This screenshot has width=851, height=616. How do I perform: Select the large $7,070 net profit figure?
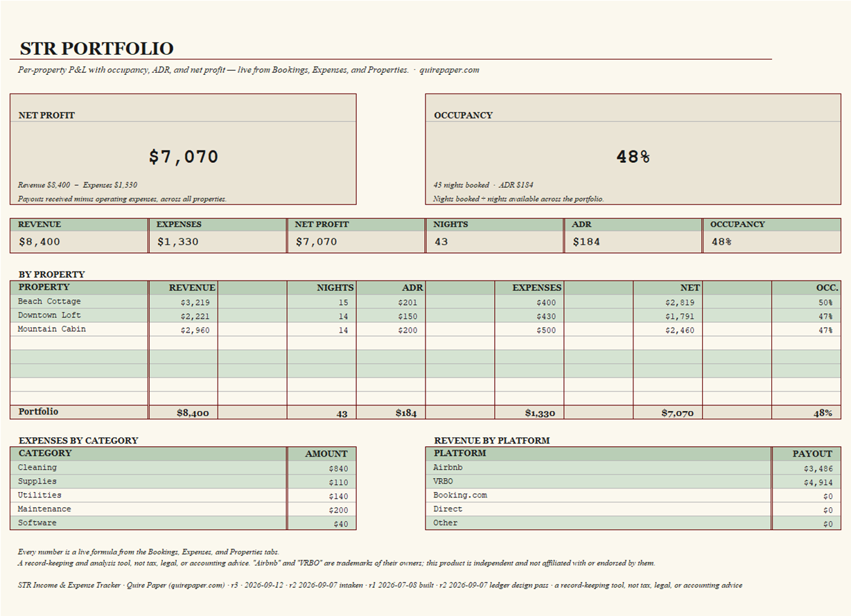184,157
